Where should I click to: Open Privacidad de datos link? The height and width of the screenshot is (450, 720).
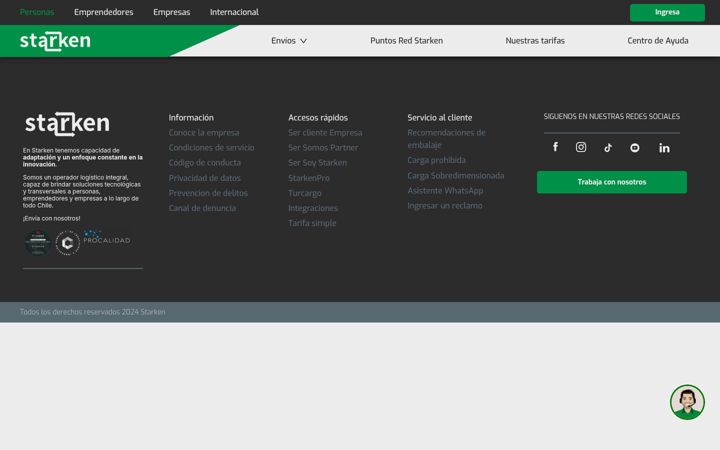205,178
